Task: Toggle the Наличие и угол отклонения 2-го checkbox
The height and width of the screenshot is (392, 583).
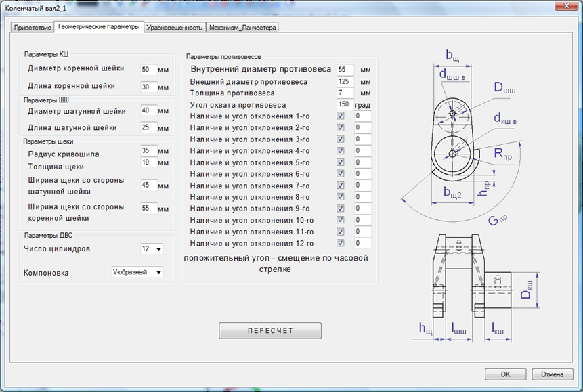Action: (x=340, y=127)
